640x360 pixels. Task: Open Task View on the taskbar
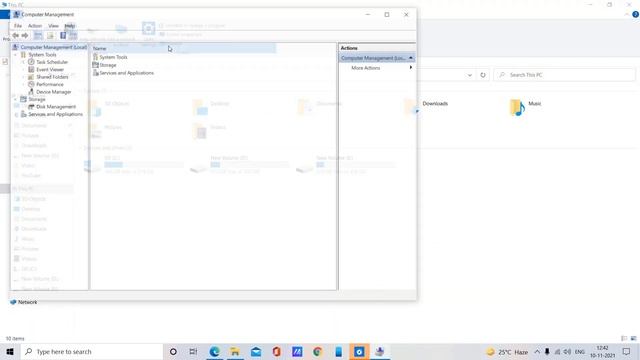click(193, 351)
